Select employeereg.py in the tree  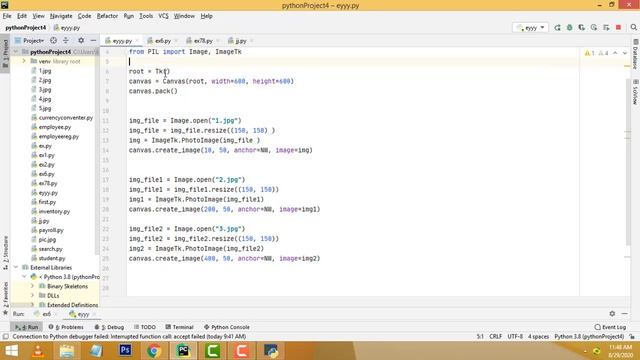[x=59, y=136]
